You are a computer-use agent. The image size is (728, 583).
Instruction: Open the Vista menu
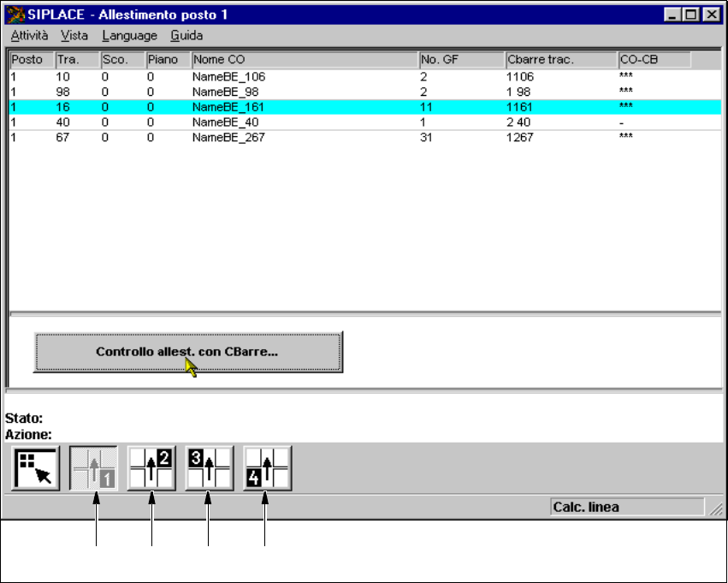click(x=74, y=36)
